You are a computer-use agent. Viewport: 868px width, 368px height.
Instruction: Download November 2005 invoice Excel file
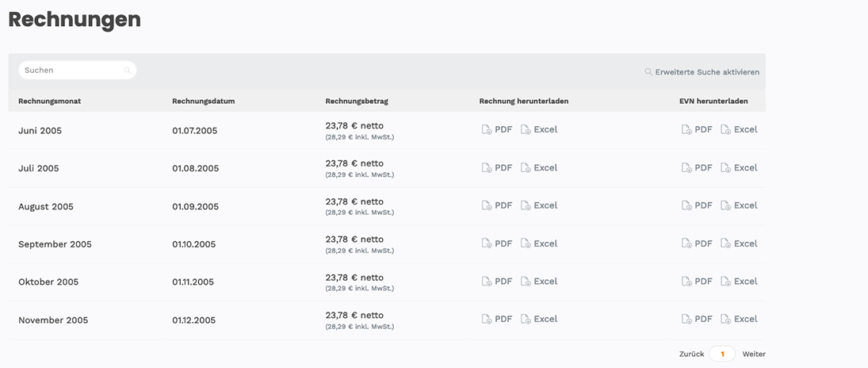(539, 320)
